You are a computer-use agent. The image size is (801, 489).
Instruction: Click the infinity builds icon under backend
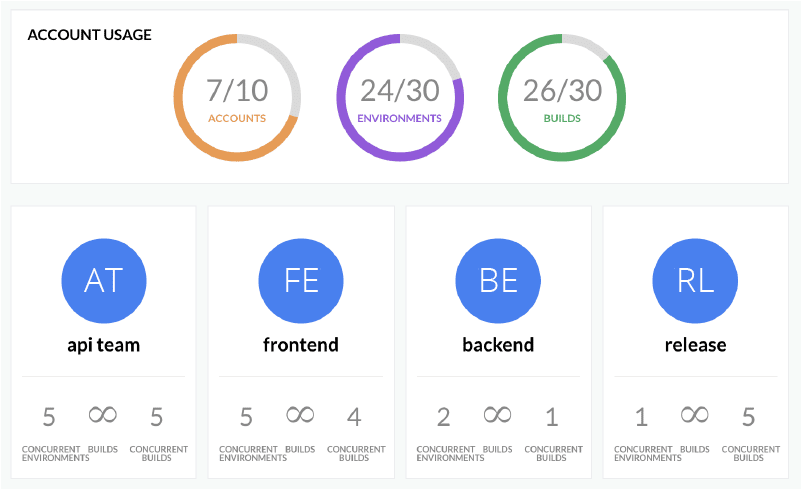coord(498,414)
